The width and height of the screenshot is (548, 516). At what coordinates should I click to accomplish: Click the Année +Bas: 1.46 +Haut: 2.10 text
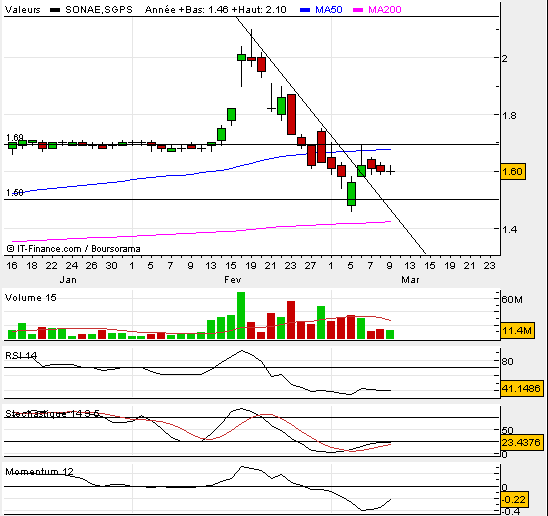tap(216, 10)
